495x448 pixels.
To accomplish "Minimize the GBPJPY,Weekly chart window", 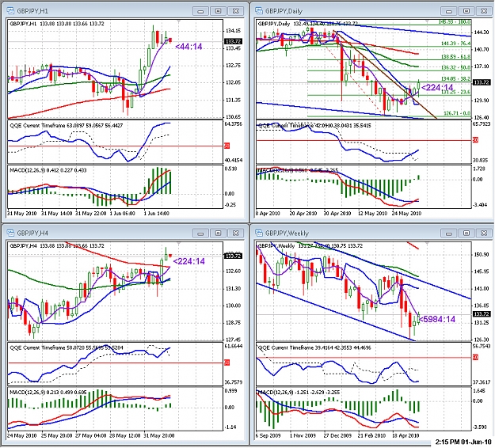I will (448, 233).
